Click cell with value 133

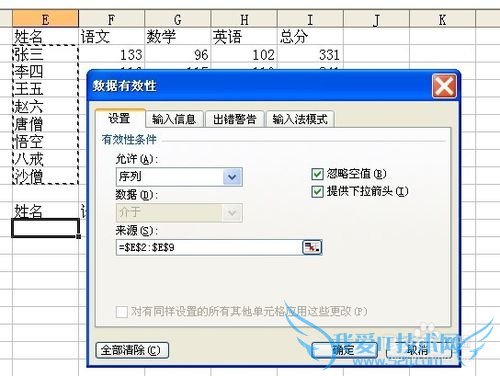click(111, 54)
